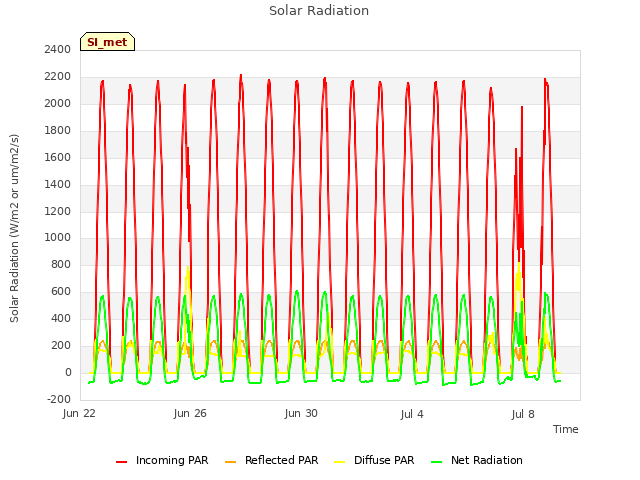Click the Jun 22 x-axis tick label

click(x=79, y=413)
